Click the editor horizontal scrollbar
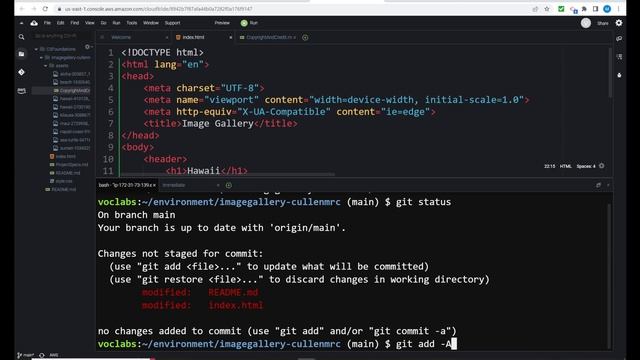 click(x=229, y=175)
